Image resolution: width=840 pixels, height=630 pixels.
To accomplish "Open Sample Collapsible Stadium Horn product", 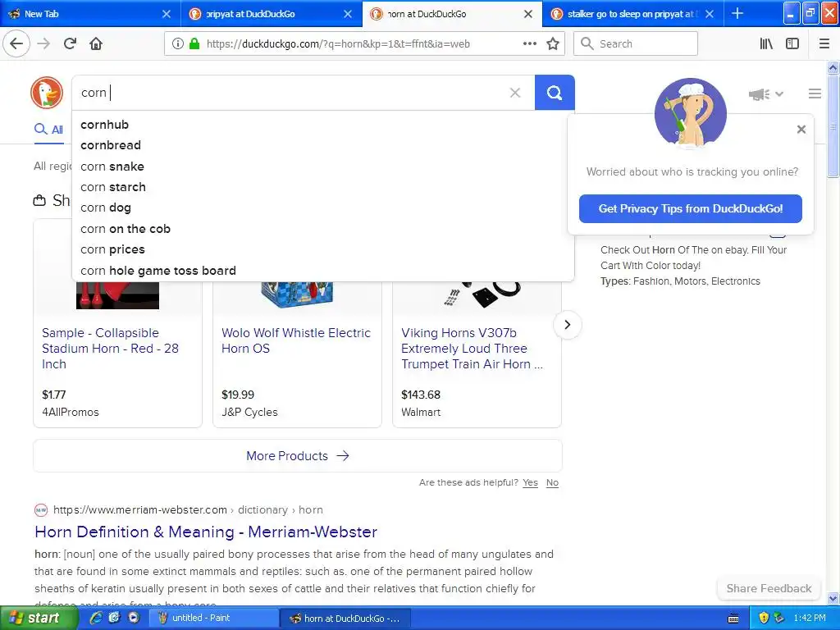I will point(111,348).
